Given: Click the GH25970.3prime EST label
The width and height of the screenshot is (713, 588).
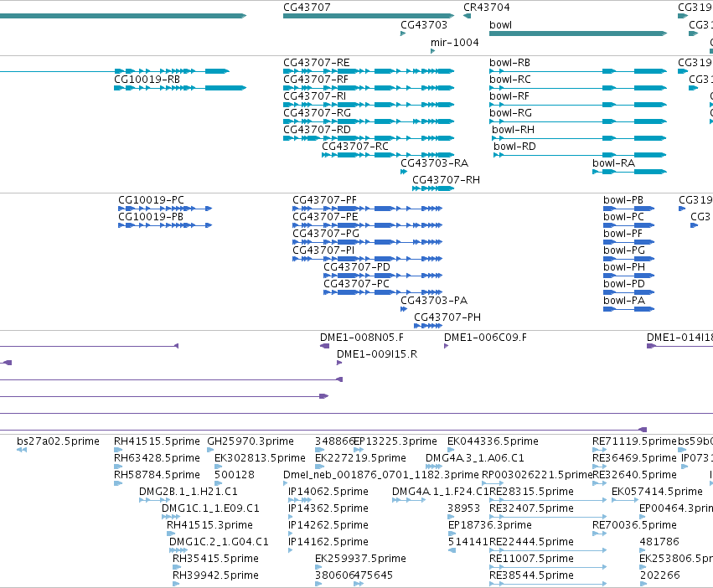Looking at the screenshot, I should [x=251, y=441].
